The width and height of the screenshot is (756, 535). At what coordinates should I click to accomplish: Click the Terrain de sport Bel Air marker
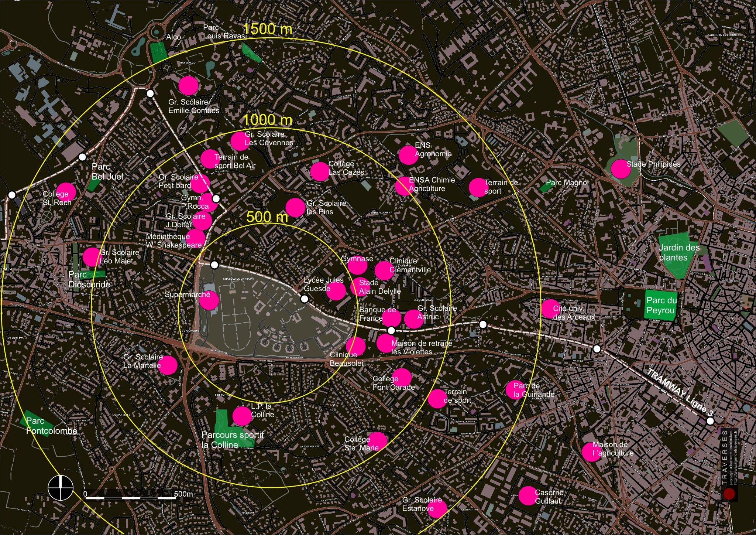(x=210, y=159)
